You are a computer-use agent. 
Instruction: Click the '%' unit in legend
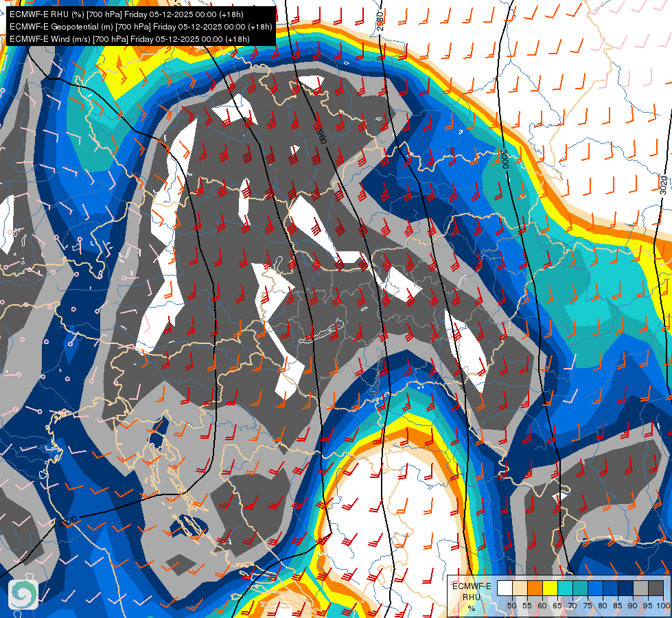point(472,608)
